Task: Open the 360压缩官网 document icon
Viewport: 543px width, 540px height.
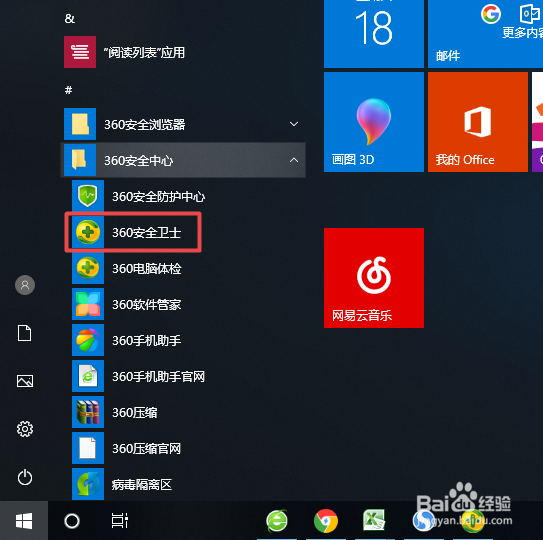Action: pyautogui.click(x=88, y=448)
